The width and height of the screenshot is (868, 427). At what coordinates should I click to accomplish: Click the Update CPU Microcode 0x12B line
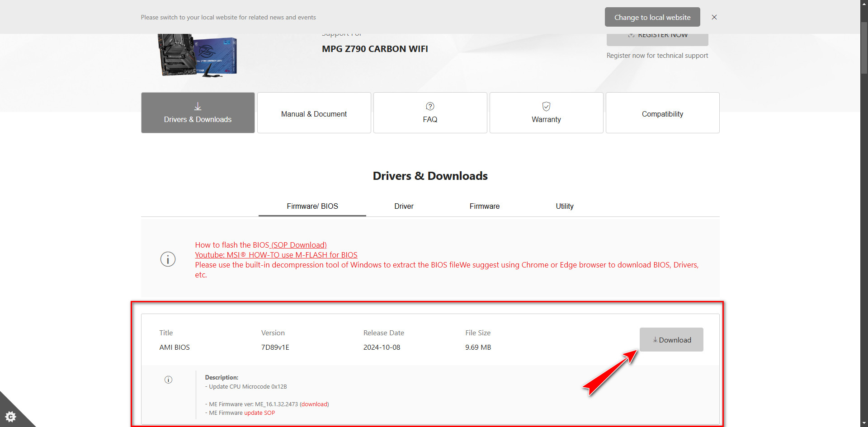point(246,387)
